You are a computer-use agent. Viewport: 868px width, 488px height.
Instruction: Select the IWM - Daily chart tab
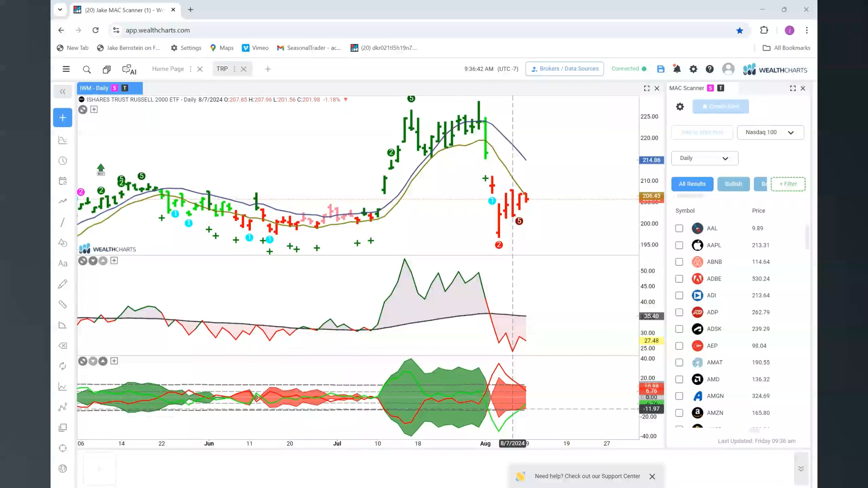(x=110, y=88)
